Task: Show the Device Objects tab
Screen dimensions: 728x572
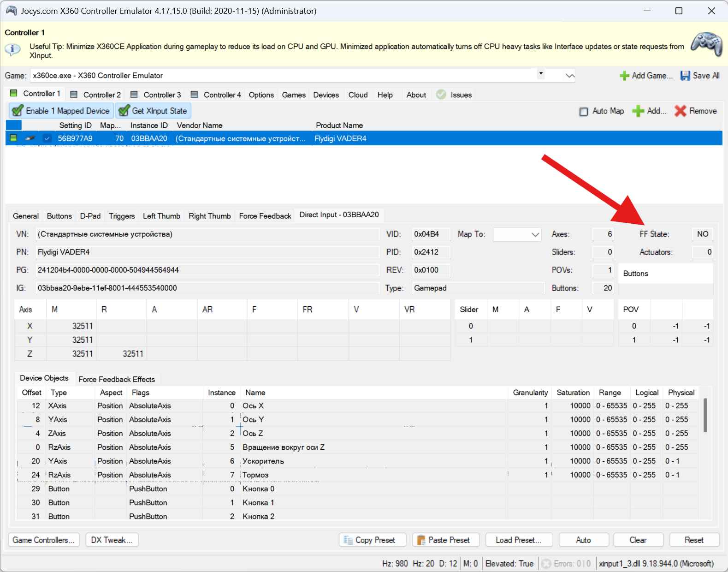Action: 44,378
